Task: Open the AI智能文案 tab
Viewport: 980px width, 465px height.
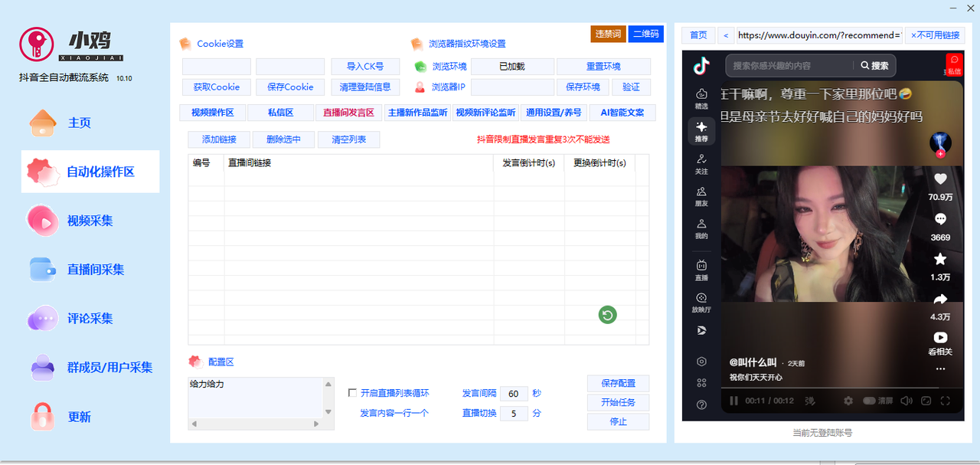Action: 621,113
